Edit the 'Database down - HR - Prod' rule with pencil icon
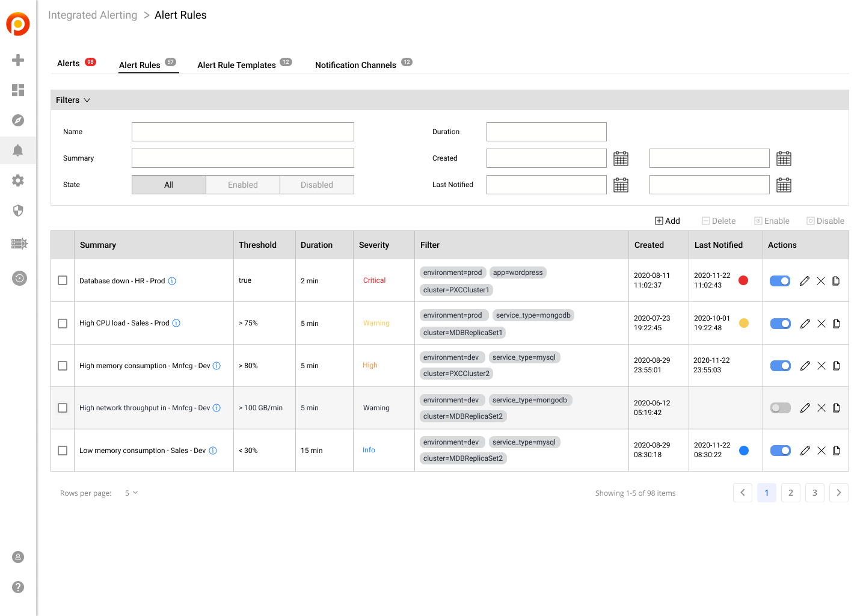The width and height of the screenshot is (866, 616). click(x=805, y=280)
